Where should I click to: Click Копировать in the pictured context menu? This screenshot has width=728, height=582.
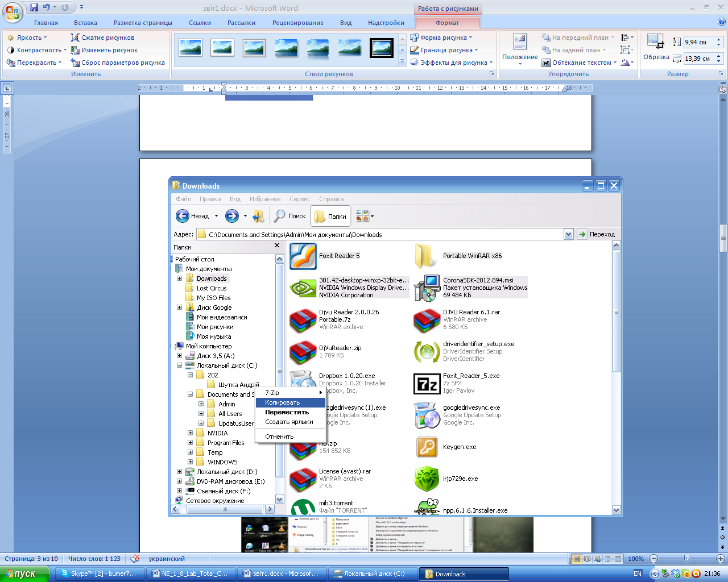click(x=290, y=402)
